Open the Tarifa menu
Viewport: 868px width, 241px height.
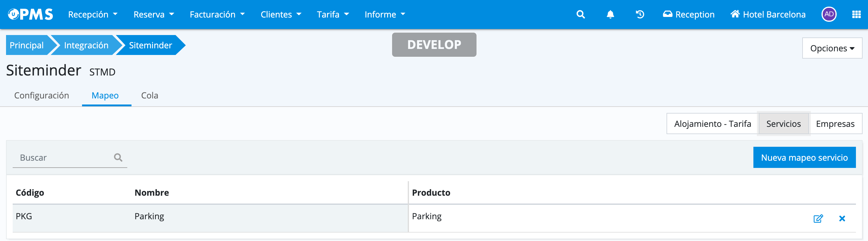pos(333,14)
